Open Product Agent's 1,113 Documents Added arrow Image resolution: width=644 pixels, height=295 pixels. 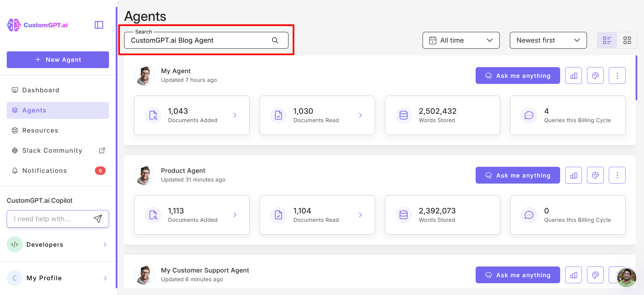tap(235, 215)
